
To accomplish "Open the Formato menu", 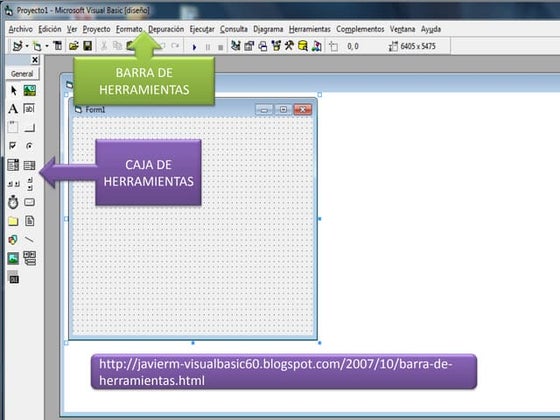I will coord(129,29).
